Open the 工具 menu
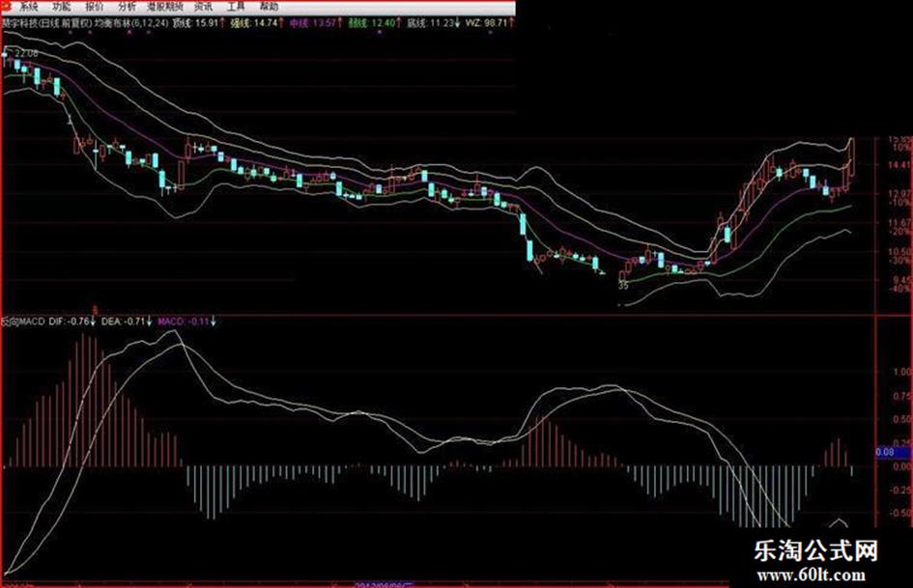 (236, 7)
